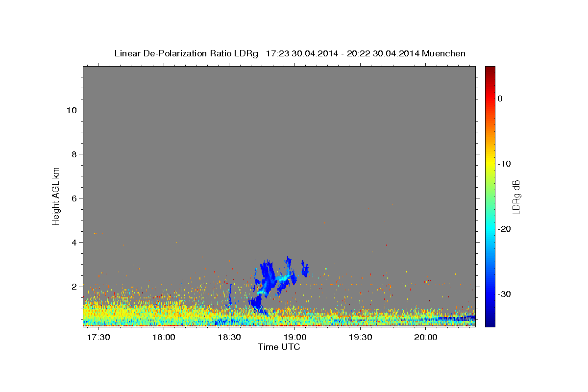Click the 'LDRg dB' colorbar label

516,197
